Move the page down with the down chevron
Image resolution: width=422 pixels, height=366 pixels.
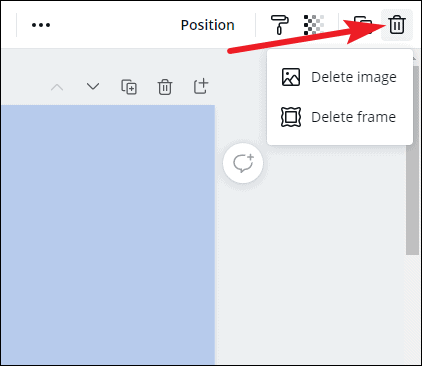[x=93, y=87]
